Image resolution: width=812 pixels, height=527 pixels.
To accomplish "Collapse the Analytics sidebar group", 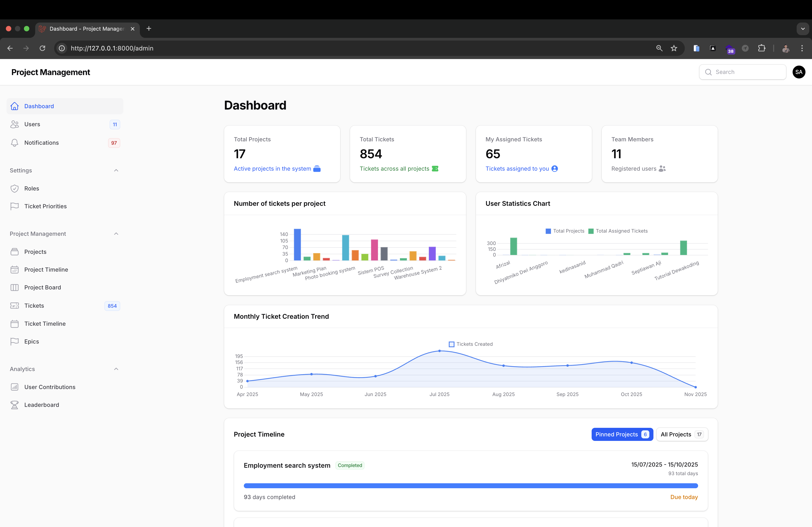I will 116,369.
